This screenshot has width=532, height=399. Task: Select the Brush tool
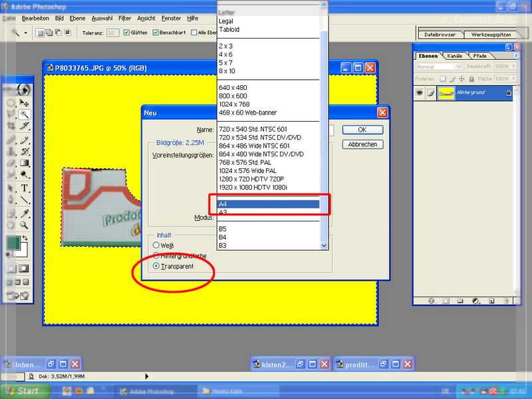(x=24, y=140)
